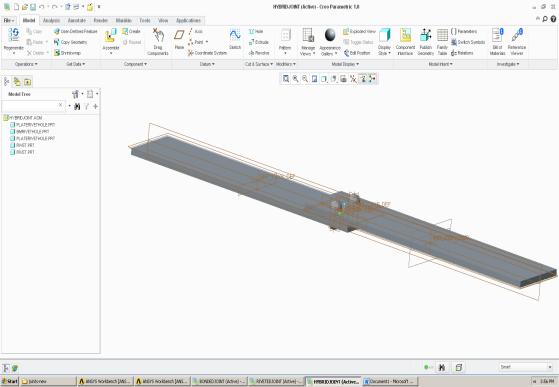Open the Appearance Gallery dropdown
559x387 pixels.
[x=330, y=51]
